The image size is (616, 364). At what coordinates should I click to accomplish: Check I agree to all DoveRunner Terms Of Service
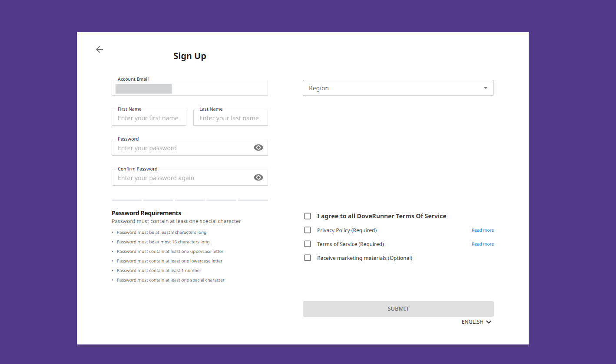pyautogui.click(x=308, y=216)
